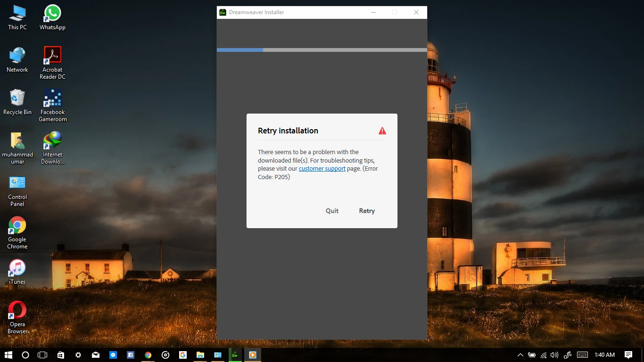The width and height of the screenshot is (644, 362).
Task: Select the Control Panel desktop icon
Action: tap(17, 190)
